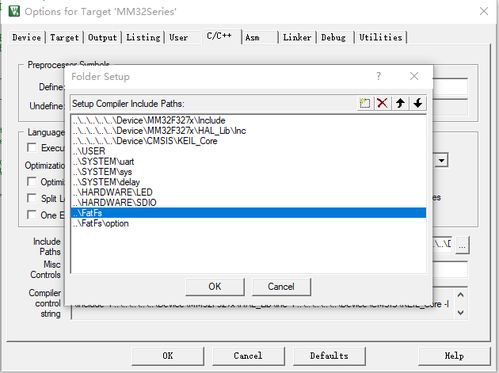Open the Debug tab
The image size is (499, 373).
click(x=333, y=37)
